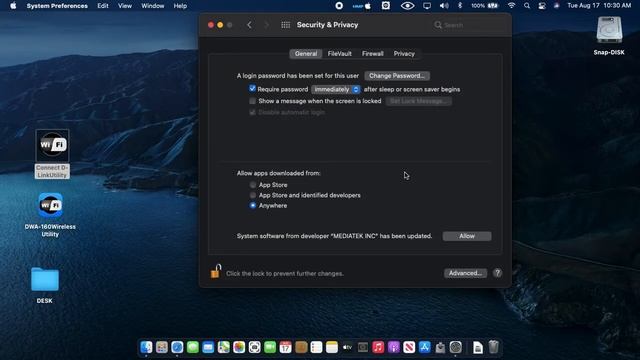Viewport: 640px width, 360px height.
Task: Open the 'immediately' password delay dropdown
Action: tap(336, 89)
